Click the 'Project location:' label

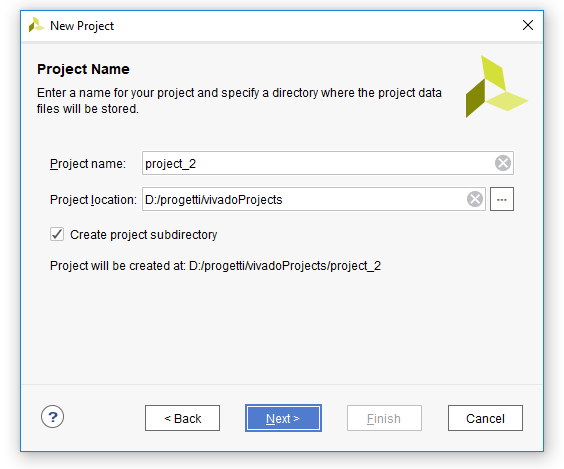(x=93, y=200)
